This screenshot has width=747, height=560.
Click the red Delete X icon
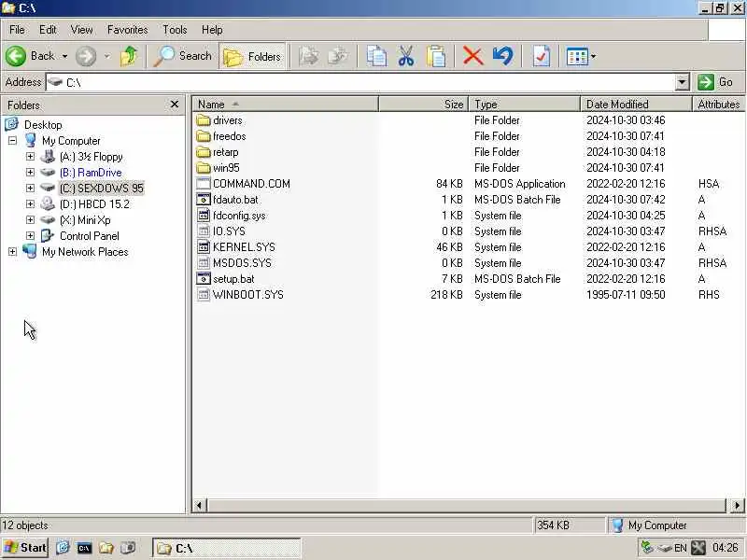point(472,56)
